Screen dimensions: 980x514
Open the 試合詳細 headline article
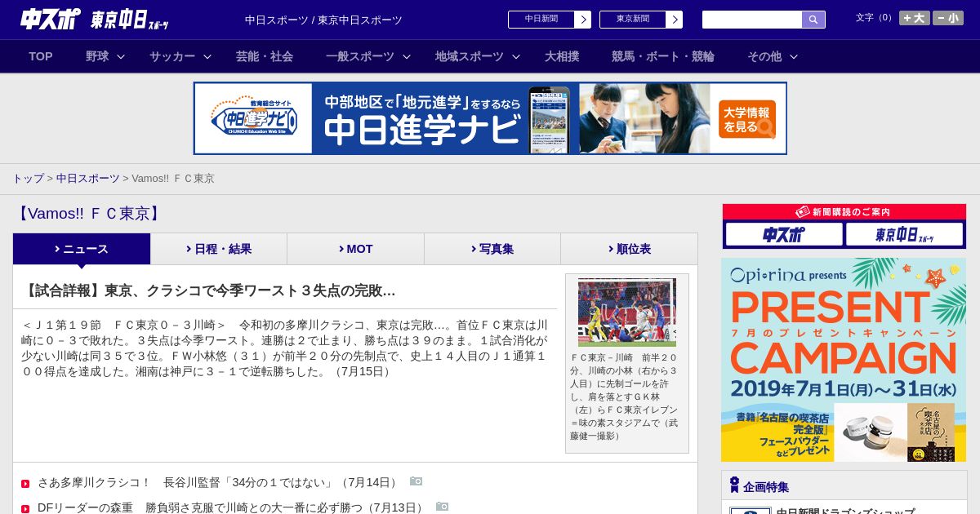click(209, 290)
